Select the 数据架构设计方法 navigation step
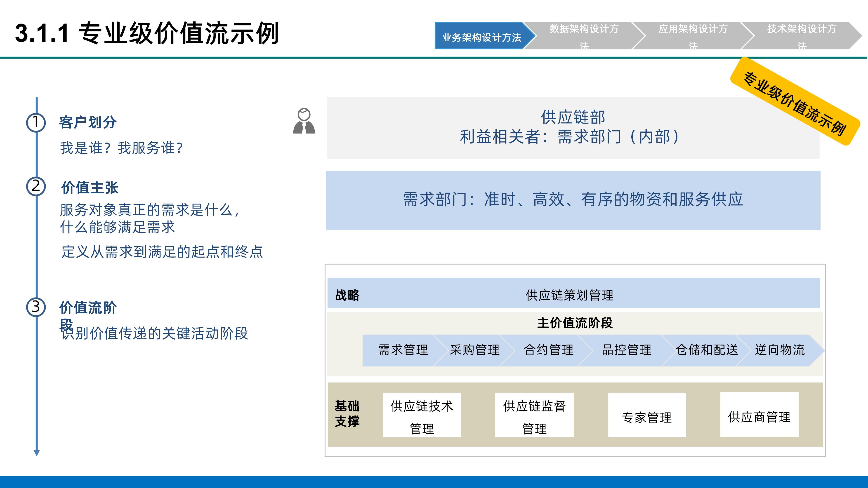This screenshot has height=488, width=868. click(584, 36)
